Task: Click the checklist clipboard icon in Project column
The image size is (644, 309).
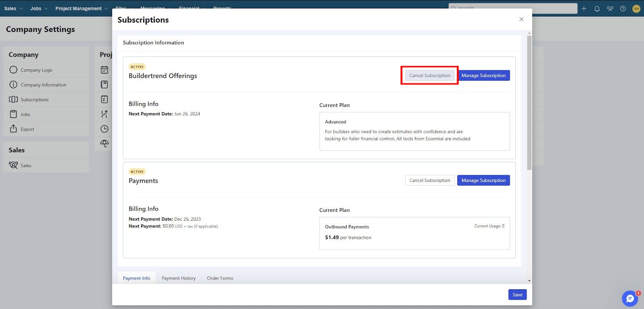Action: pyautogui.click(x=104, y=99)
